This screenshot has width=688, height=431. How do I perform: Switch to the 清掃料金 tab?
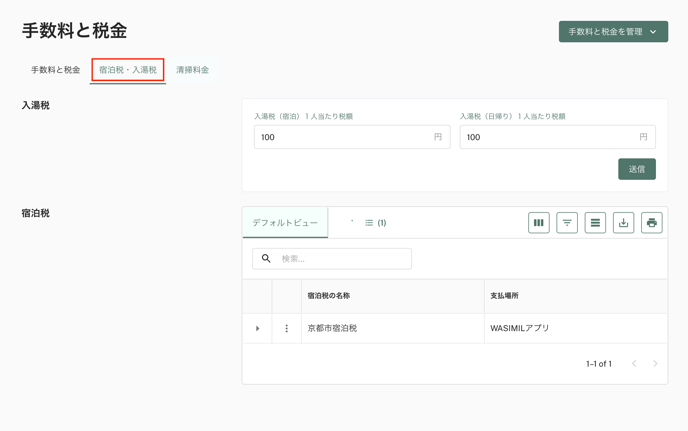click(x=192, y=70)
